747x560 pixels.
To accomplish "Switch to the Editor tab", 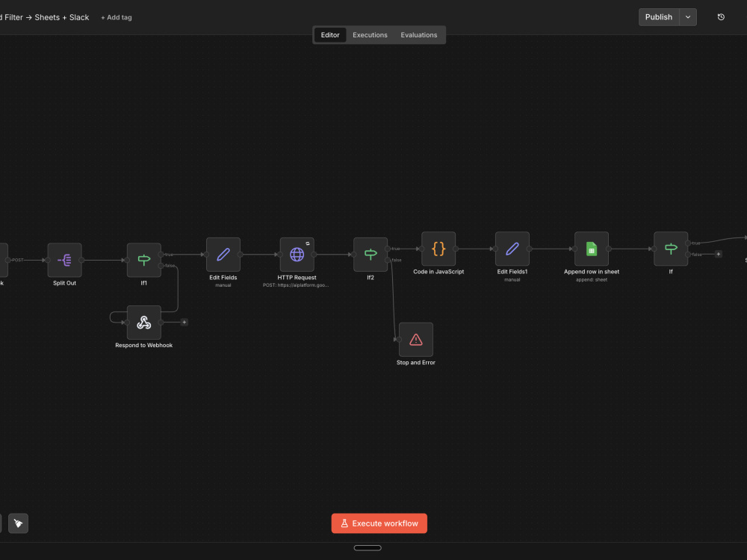I will (x=330, y=35).
